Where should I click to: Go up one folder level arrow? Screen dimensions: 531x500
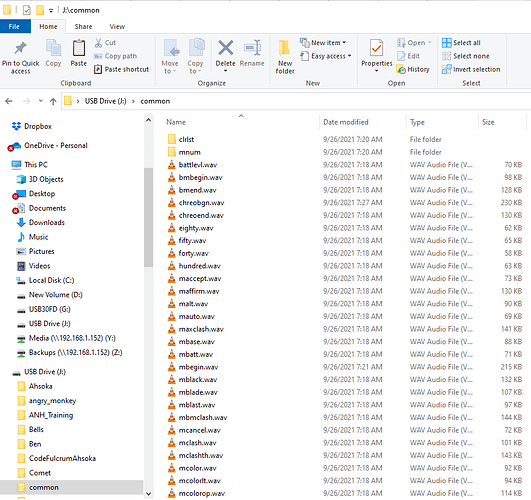(x=53, y=101)
